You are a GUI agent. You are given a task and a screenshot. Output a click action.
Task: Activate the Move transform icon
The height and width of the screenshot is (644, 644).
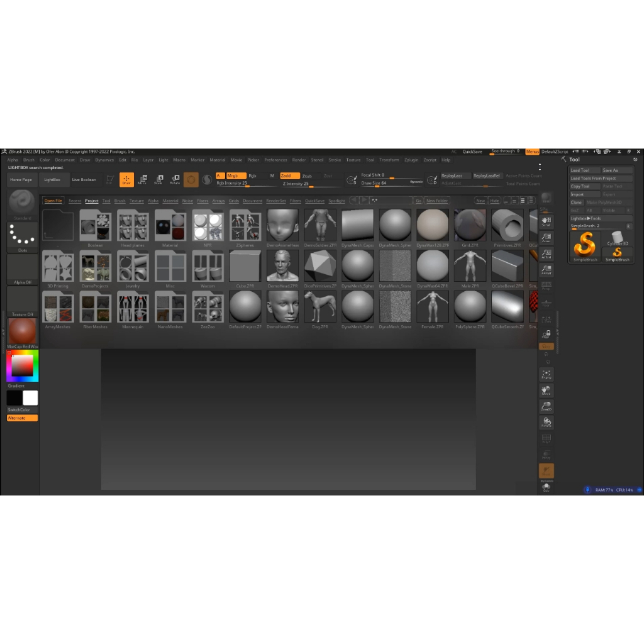143,179
